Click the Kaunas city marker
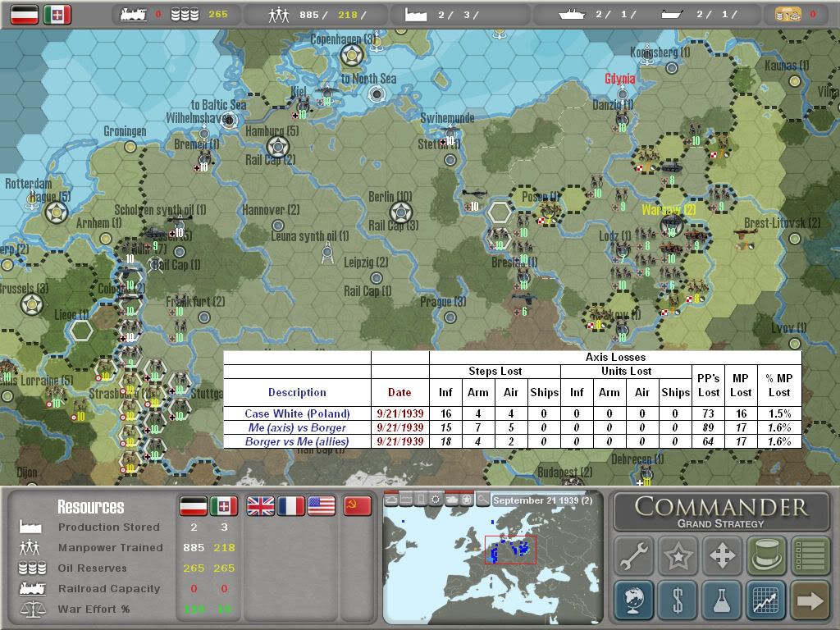This screenshot has width=840, height=630. click(795, 81)
